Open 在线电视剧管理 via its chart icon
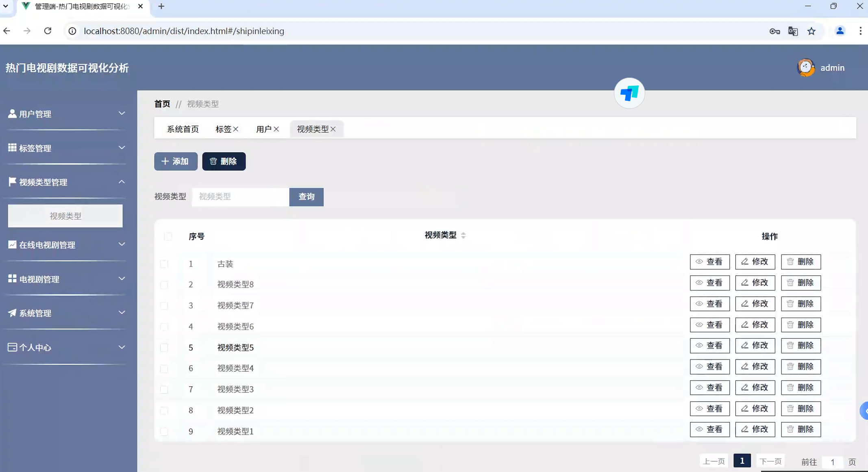 pos(12,245)
